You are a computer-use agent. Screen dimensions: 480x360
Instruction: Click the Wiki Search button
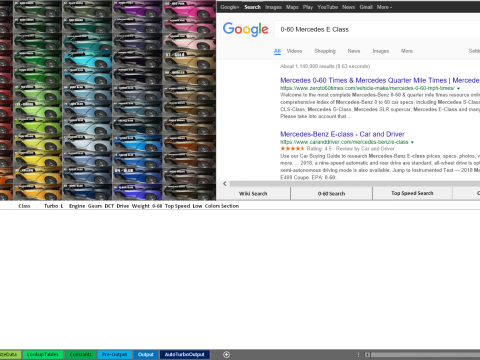253,194
